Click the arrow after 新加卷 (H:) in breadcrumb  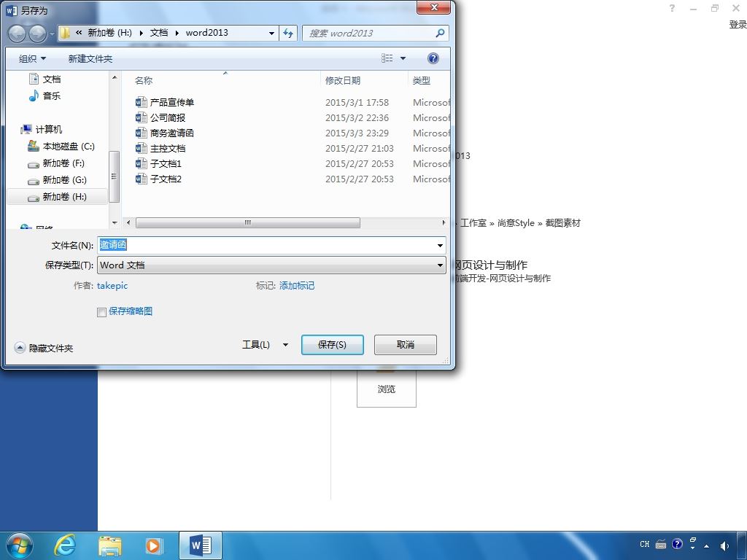[x=141, y=33]
